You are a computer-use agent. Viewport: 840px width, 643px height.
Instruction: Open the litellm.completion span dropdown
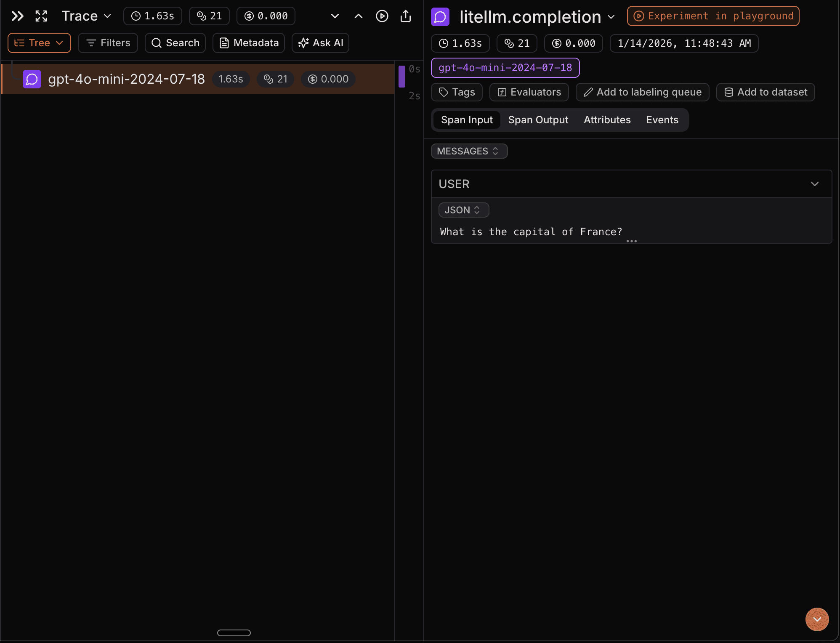tap(611, 17)
